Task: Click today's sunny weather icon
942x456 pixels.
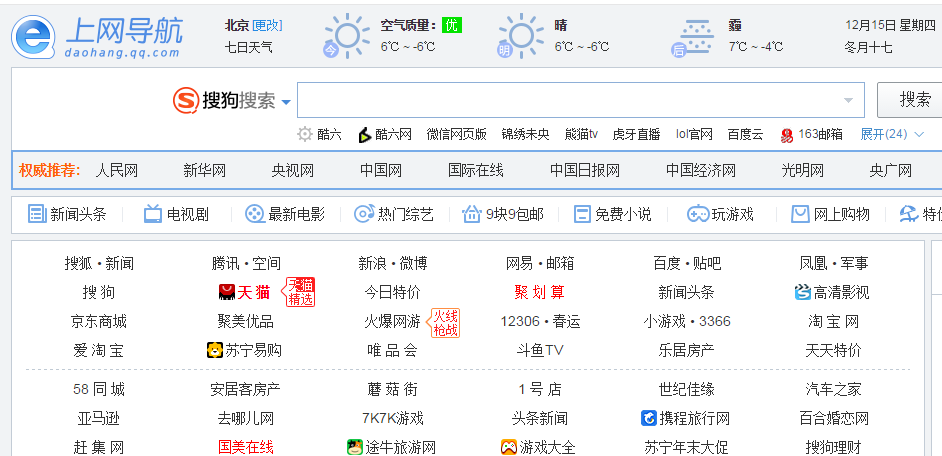Action: [345, 35]
